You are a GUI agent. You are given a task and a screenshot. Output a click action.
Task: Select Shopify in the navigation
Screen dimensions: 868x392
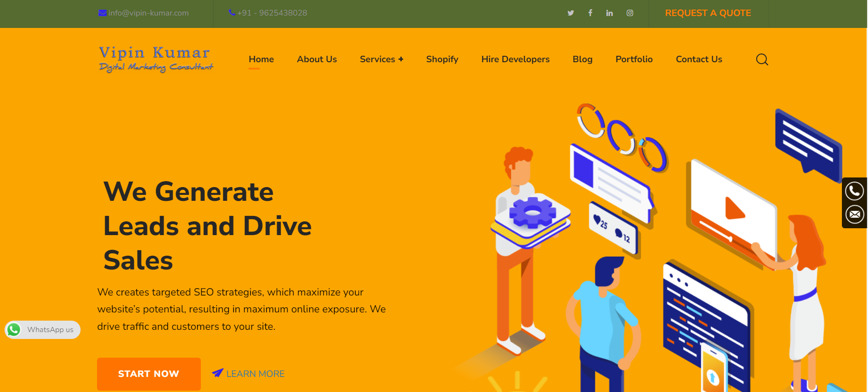click(442, 59)
